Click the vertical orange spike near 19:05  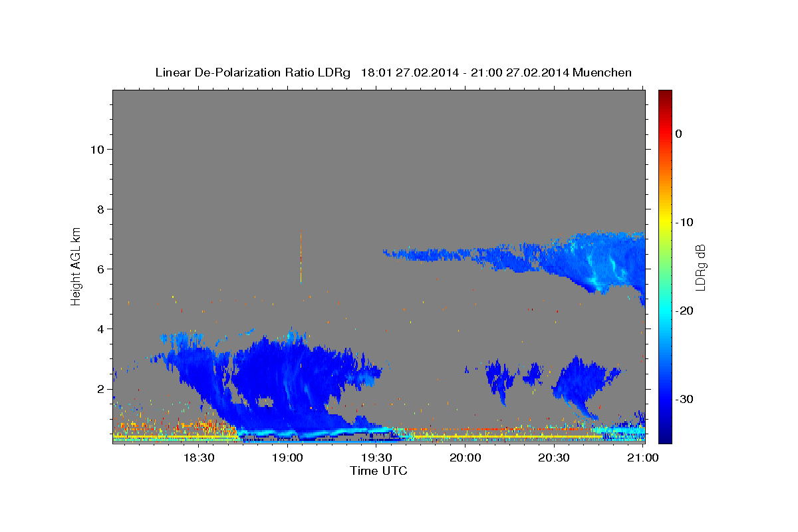tap(301, 256)
